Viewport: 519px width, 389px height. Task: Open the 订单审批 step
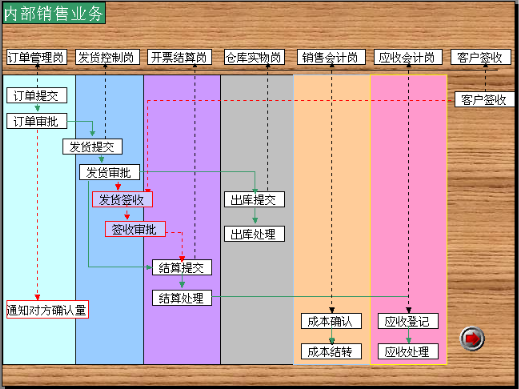coord(37,121)
